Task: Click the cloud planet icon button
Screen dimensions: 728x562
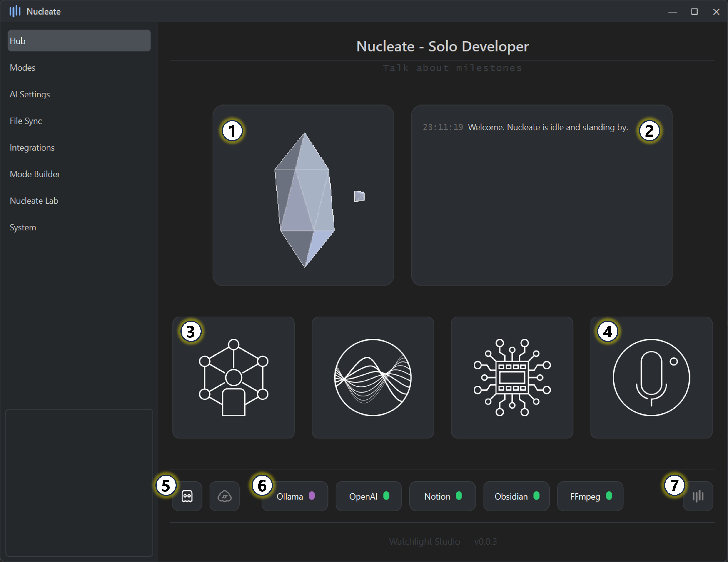Action: point(224,496)
